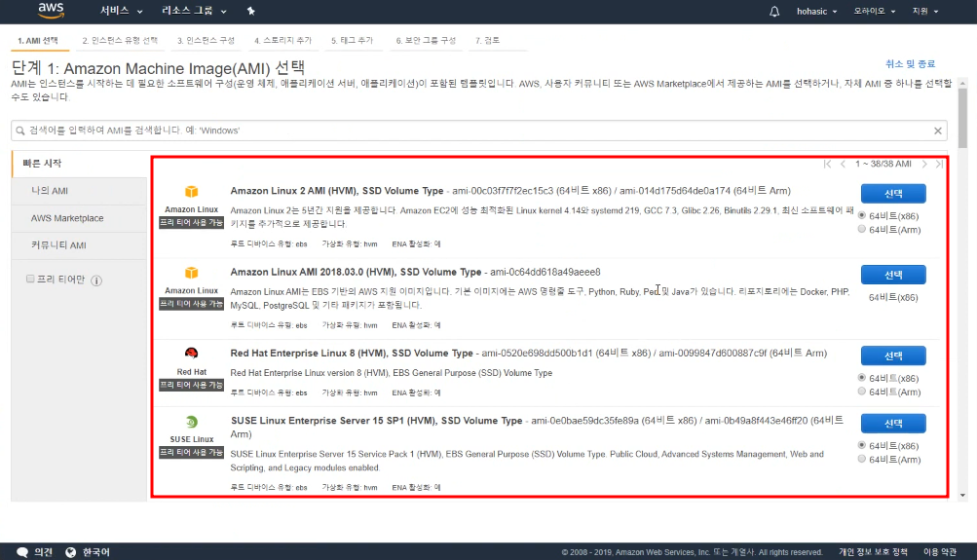977x560 pixels.
Task: Switch to step 3 인스턴스 구성 tab
Action: click(x=206, y=41)
